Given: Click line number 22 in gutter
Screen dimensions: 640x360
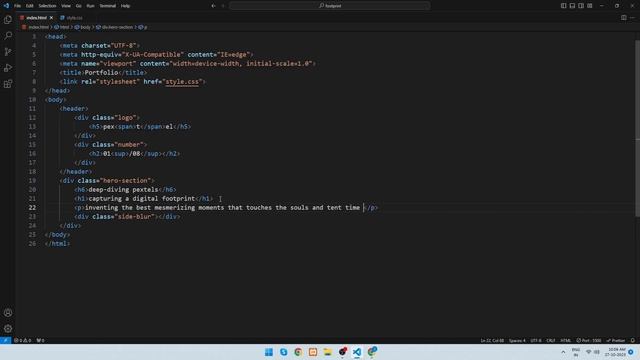Looking at the screenshot, I should click(32, 207).
